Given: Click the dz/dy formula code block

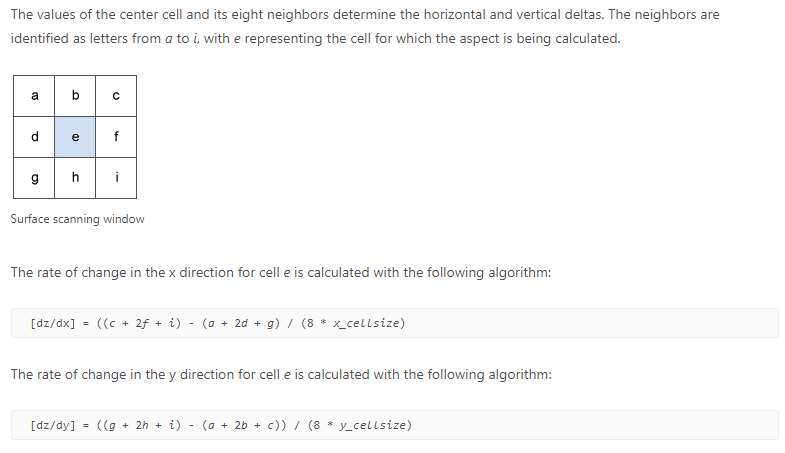Looking at the screenshot, I should 395,425.
